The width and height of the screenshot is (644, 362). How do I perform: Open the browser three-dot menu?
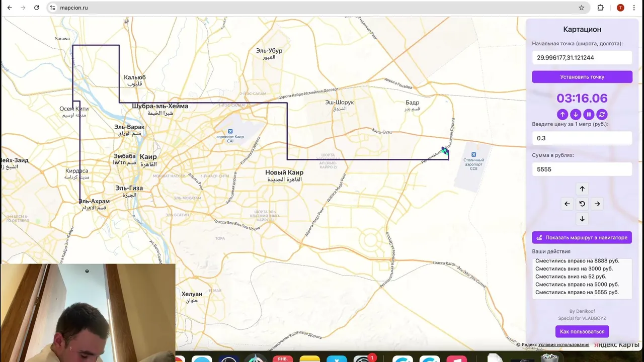(x=635, y=8)
